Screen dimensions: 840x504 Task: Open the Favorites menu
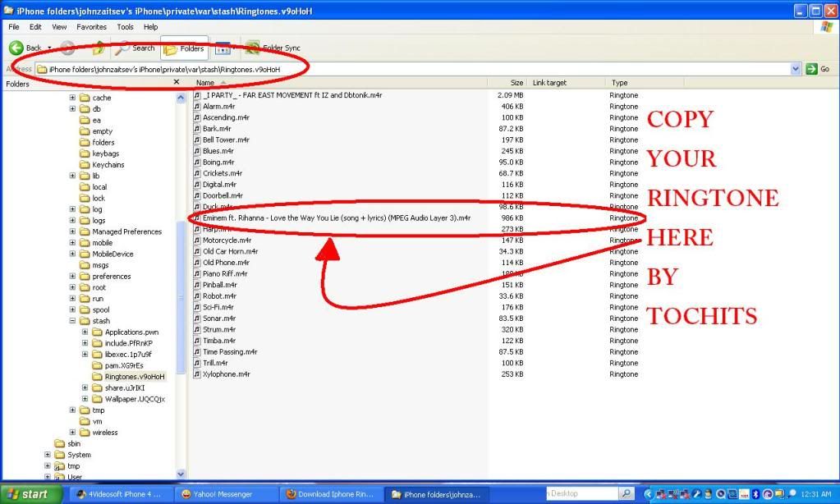point(90,27)
